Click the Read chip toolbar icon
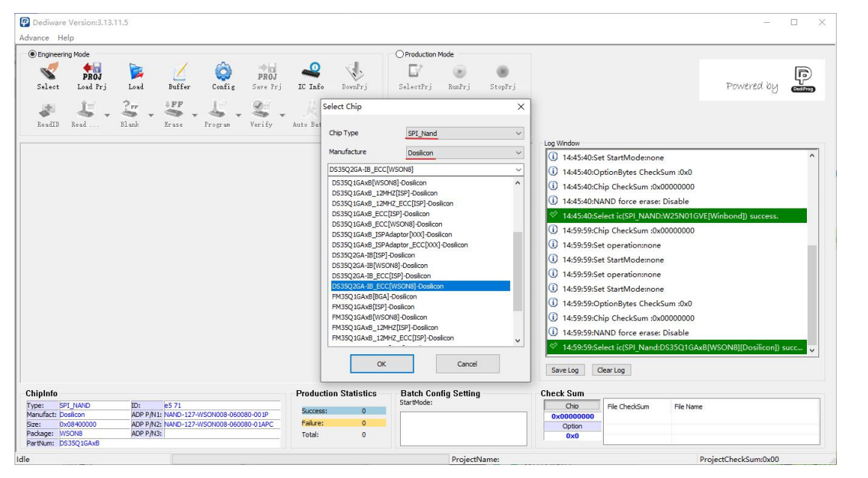Viewport: 868px width, 478px height. coord(86,109)
